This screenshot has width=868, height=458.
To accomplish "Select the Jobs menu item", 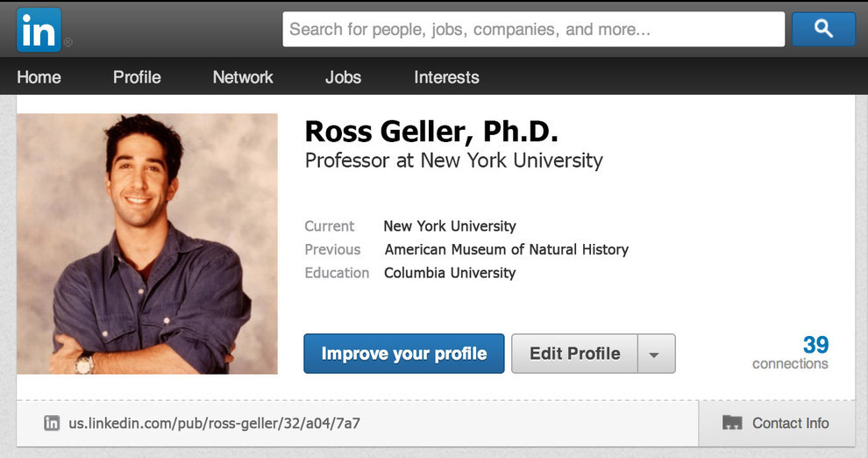I will point(343,77).
